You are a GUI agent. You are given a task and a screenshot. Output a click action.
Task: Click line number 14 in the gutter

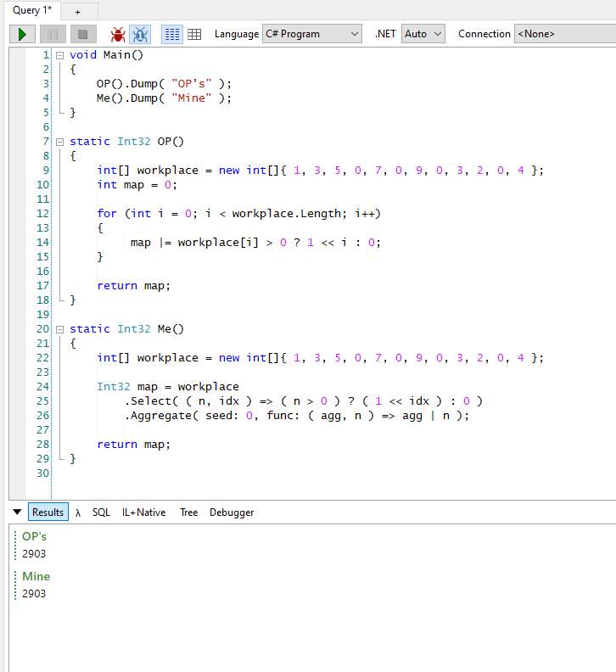(x=43, y=243)
